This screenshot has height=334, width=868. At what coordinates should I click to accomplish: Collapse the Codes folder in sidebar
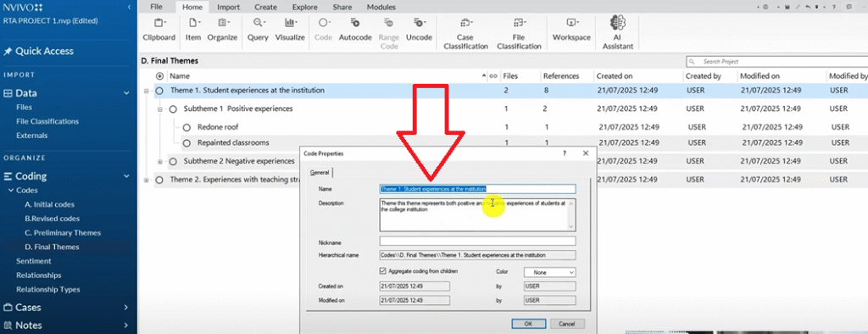[10, 191]
